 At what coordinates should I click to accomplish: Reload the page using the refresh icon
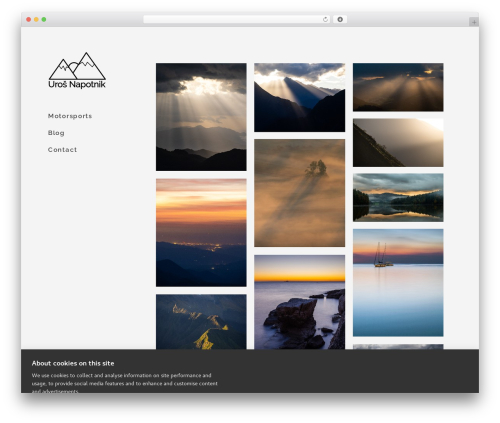[x=325, y=20]
